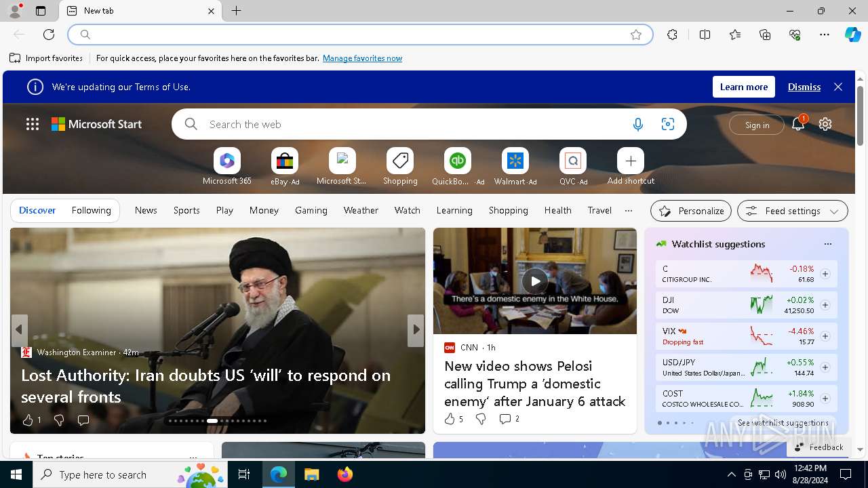Expand more feed categories ellipsis
This screenshot has height=488, width=868.
pos(629,210)
